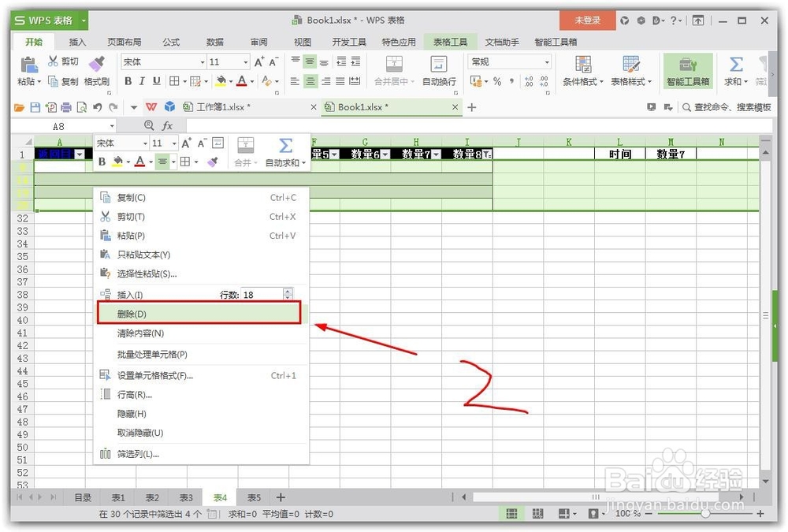
Task: Click the 行数 row count field showing 18
Action: click(x=262, y=295)
